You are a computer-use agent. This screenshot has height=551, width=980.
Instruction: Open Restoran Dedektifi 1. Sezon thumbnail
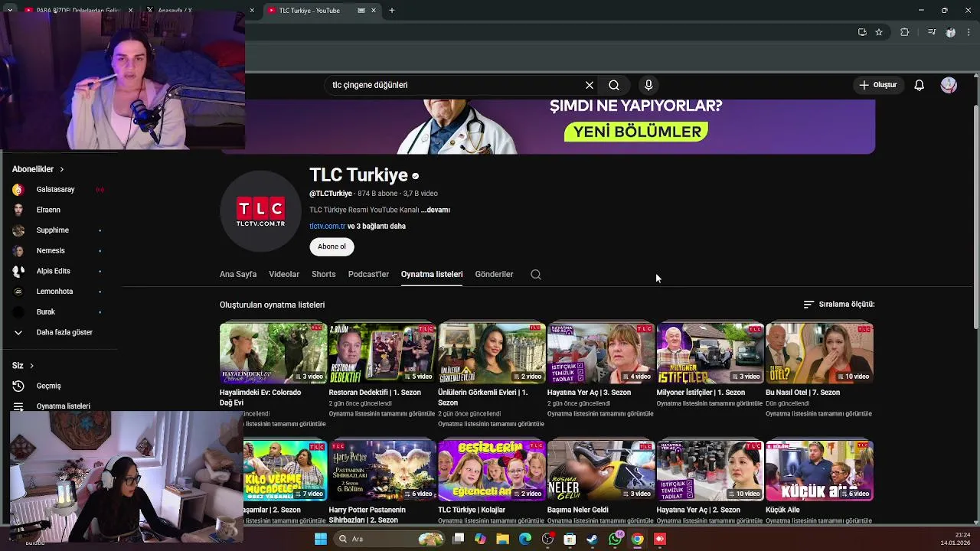coord(383,353)
